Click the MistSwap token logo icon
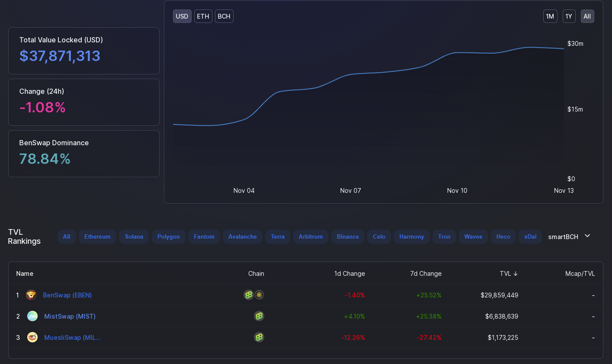The width and height of the screenshot is (612, 364). point(32,316)
